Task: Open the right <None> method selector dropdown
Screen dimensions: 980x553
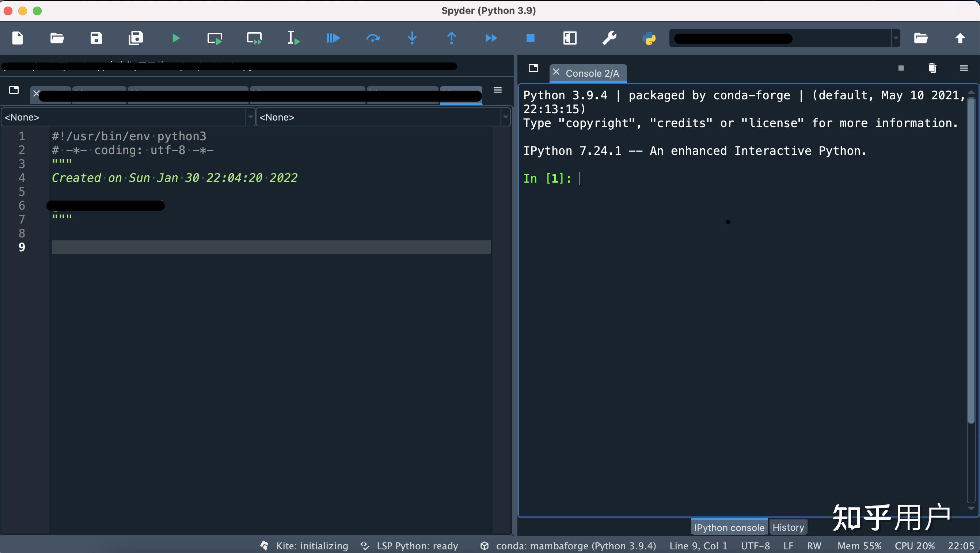Action: pos(383,117)
